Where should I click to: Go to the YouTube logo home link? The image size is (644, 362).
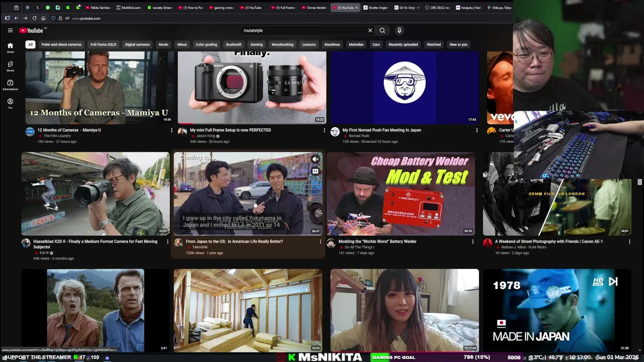click(32, 31)
